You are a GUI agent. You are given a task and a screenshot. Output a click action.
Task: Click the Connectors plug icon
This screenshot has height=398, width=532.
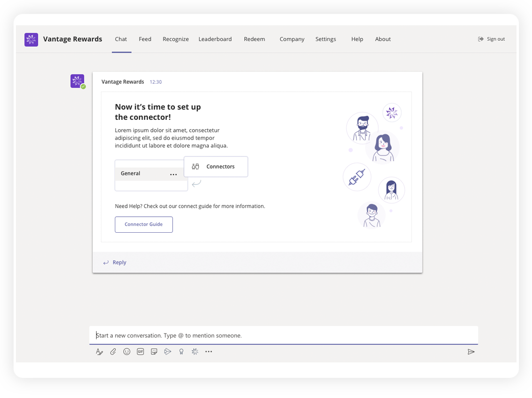click(x=195, y=166)
